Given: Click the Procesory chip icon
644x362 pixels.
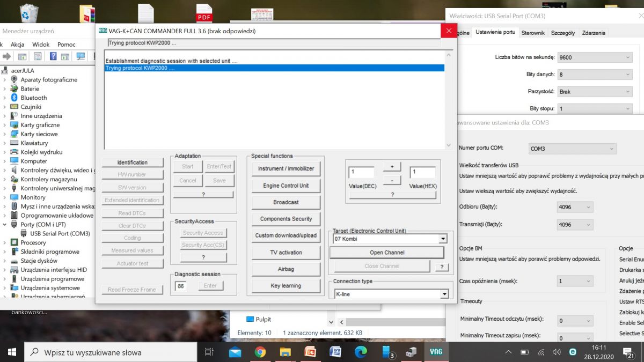Looking at the screenshot, I should pos(15,242).
